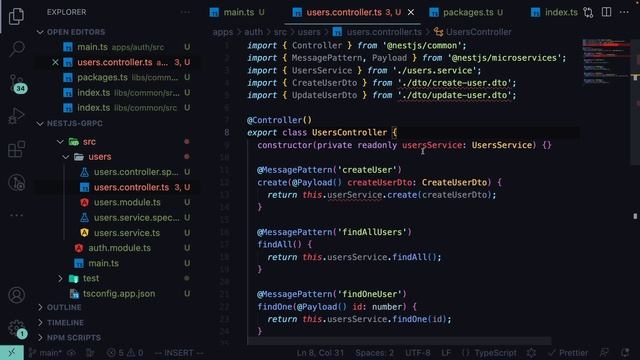
Task: Select encoding UTF-8 in status bar
Action: pos(418,353)
